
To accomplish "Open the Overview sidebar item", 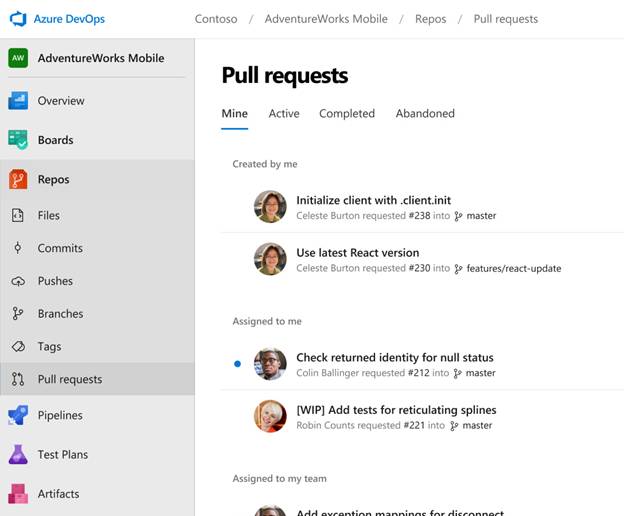I will pyautogui.click(x=97, y=101).
